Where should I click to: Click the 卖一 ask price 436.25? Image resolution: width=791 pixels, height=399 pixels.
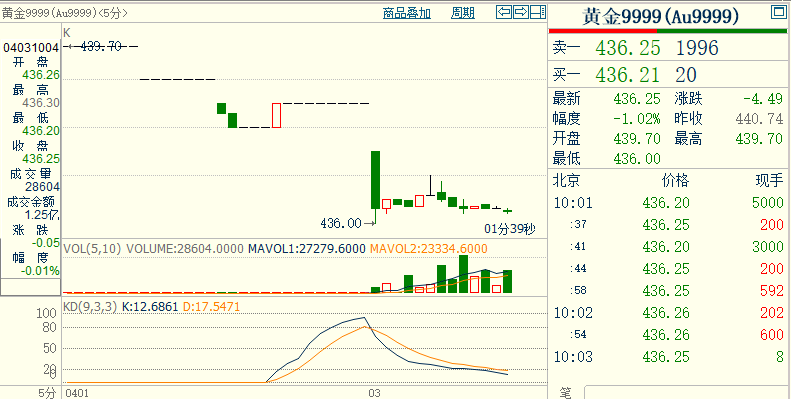coord(628,48)
